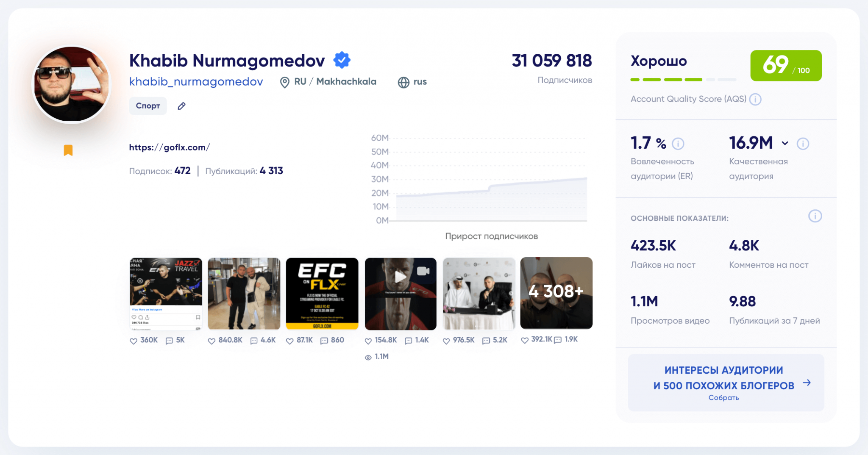This screenshot has height=455, width=868.
Task: Click the location pin icon near RU
Action: tap(284, 82)
